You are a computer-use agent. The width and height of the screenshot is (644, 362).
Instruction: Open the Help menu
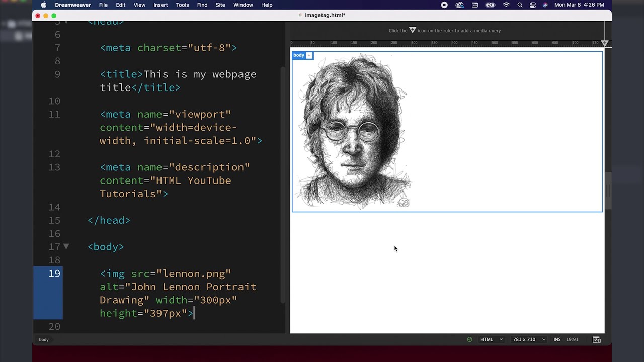tap(267, 5)
